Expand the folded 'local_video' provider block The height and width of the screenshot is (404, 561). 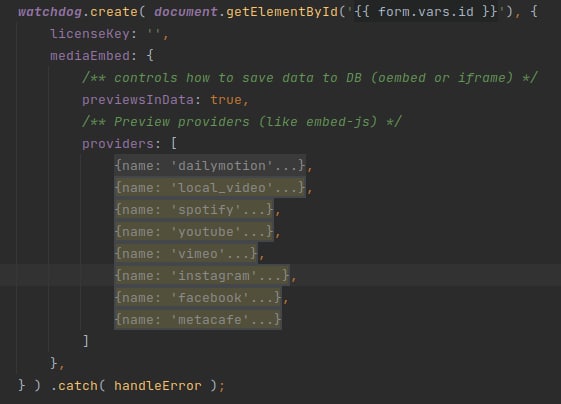coord(210,188)
